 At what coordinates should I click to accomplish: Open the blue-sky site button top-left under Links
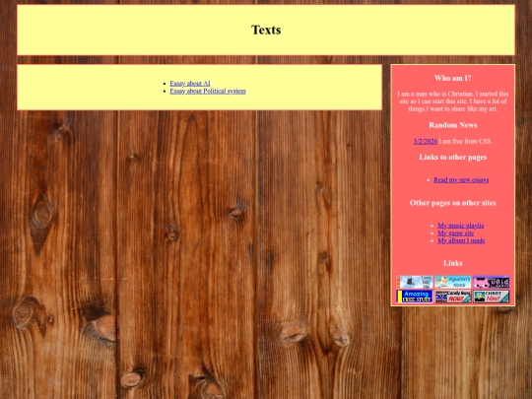415,282
